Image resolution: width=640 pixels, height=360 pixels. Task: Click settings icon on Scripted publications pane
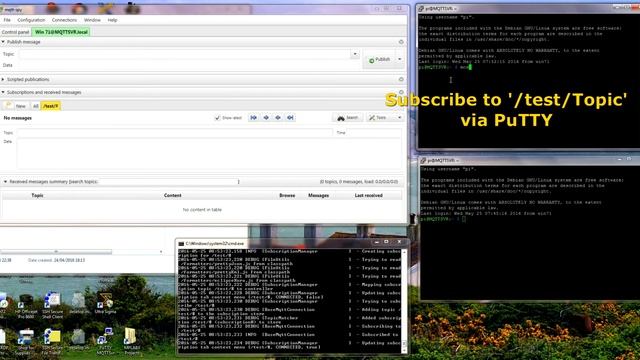click(401, 80)
